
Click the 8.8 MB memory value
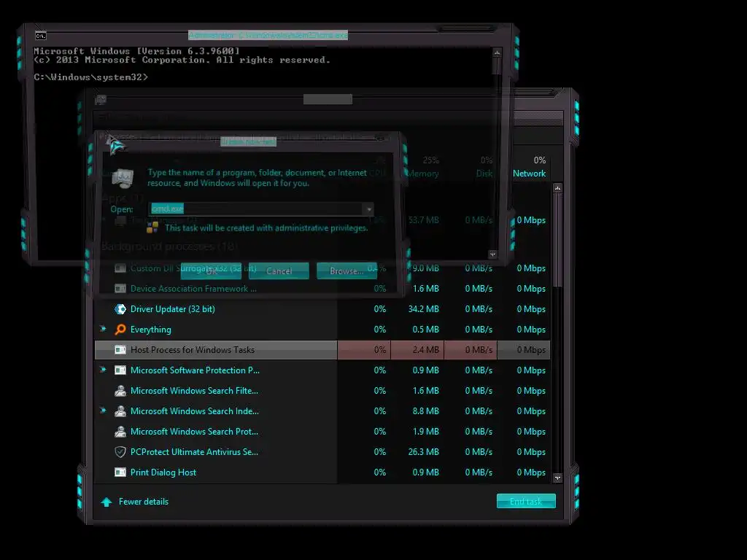pos(426,411)
